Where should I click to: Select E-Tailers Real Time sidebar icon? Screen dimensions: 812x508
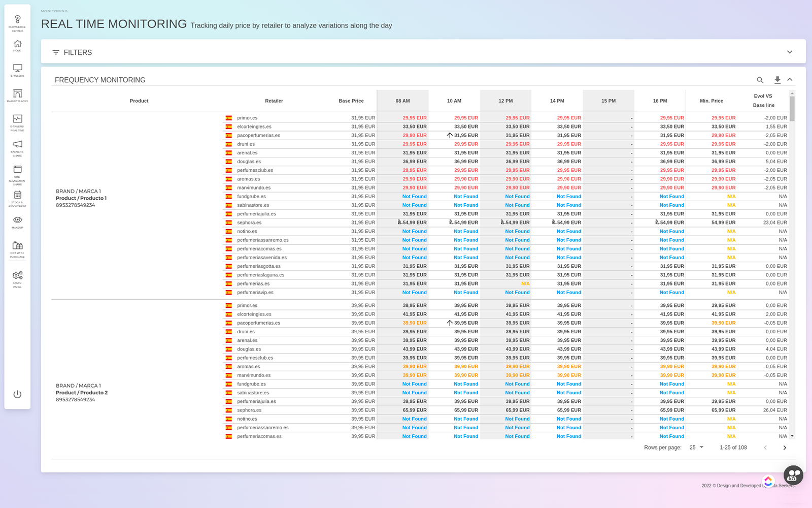(17, 122)
